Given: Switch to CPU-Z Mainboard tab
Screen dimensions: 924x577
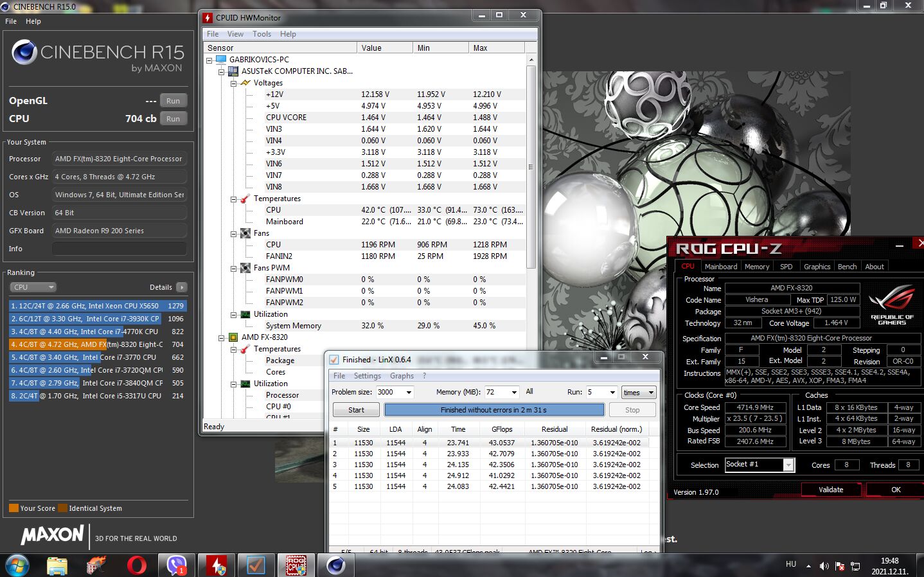Looking at the screenshot, I should 721,267.
